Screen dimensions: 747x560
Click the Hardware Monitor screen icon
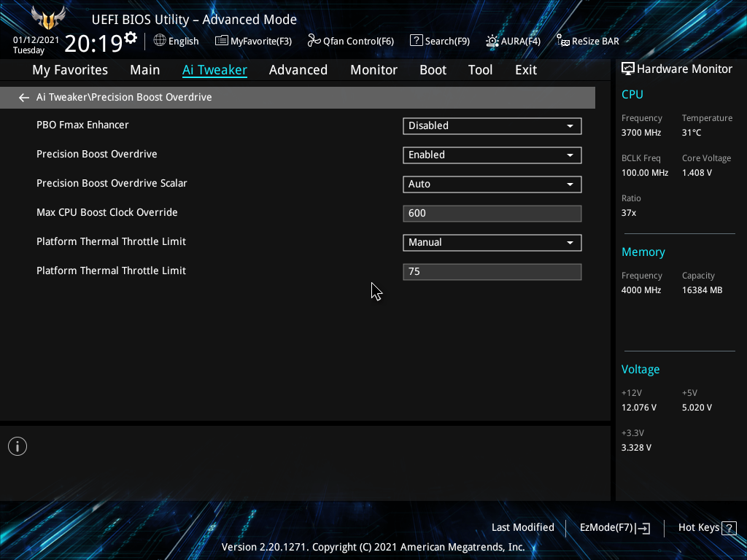628,69
